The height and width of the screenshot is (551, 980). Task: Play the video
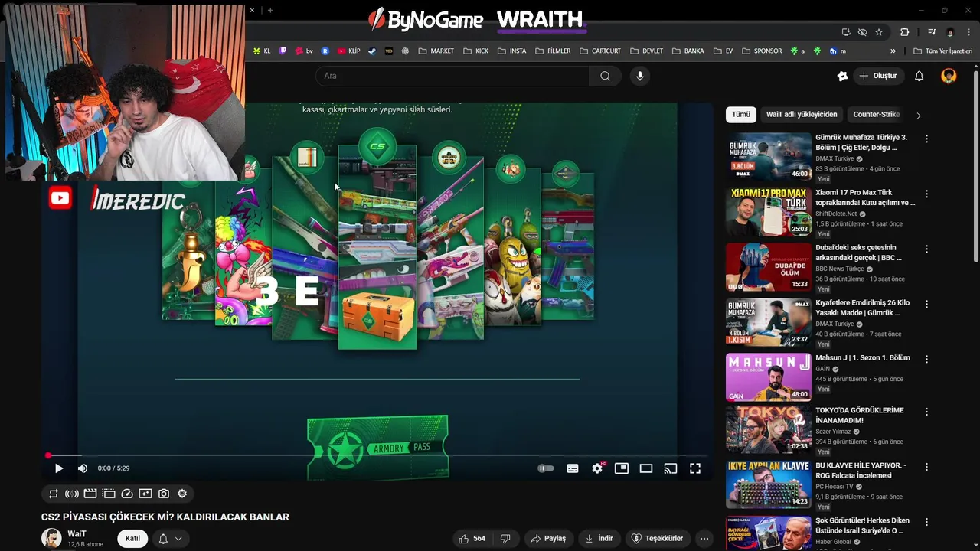point(58,468)
